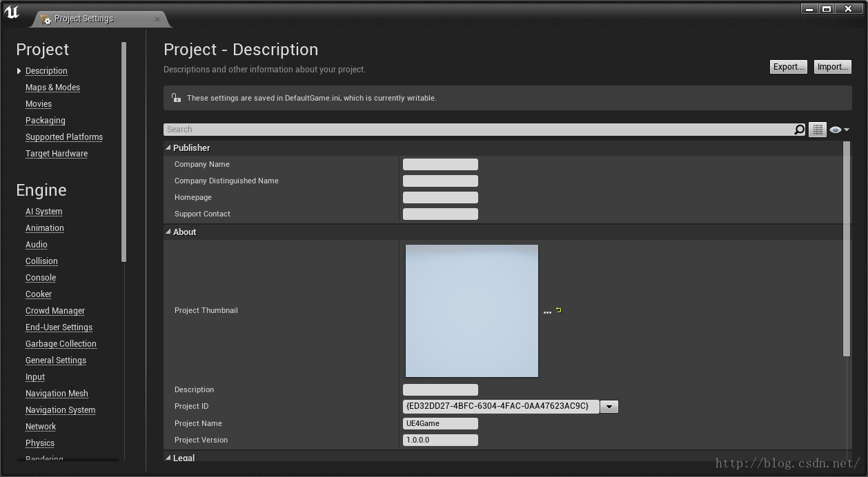Click the Unreal Engine logo icon
Screen dimensions: 868x477
[12, 11]
